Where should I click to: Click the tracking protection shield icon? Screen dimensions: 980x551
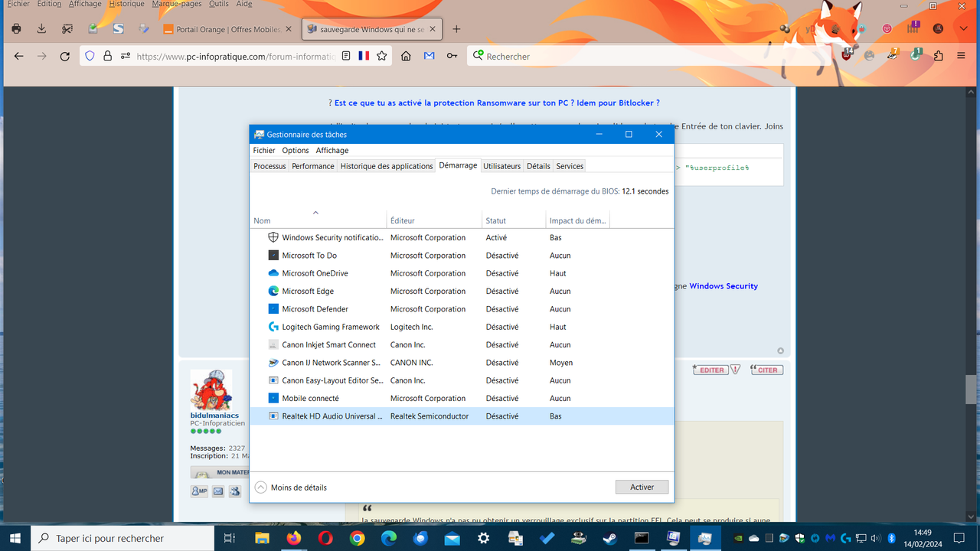click(x=90, y=56)
